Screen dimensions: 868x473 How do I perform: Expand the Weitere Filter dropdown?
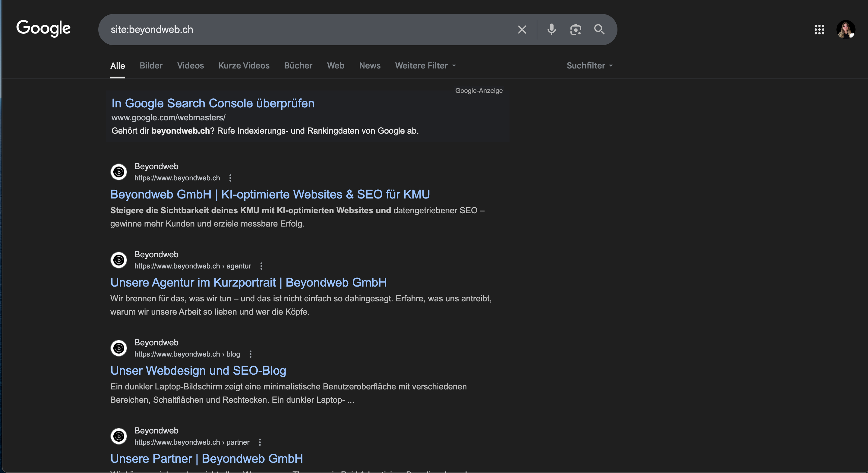[x=426, y=65]
